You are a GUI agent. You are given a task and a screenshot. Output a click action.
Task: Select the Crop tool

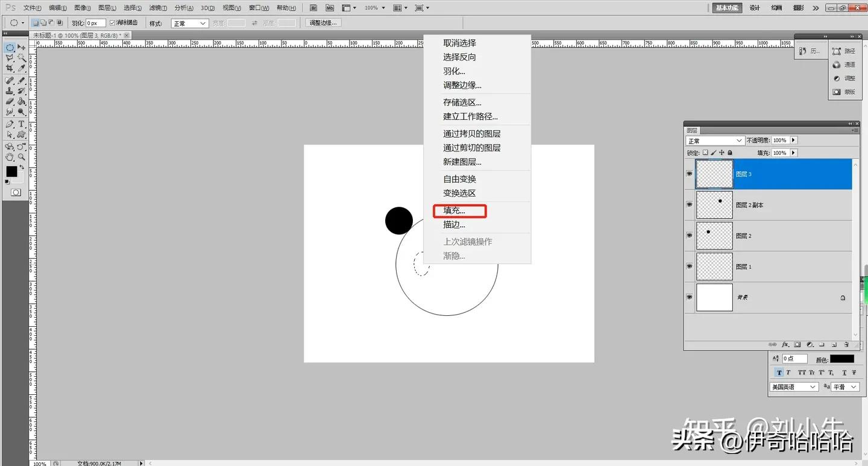(10, 68)
